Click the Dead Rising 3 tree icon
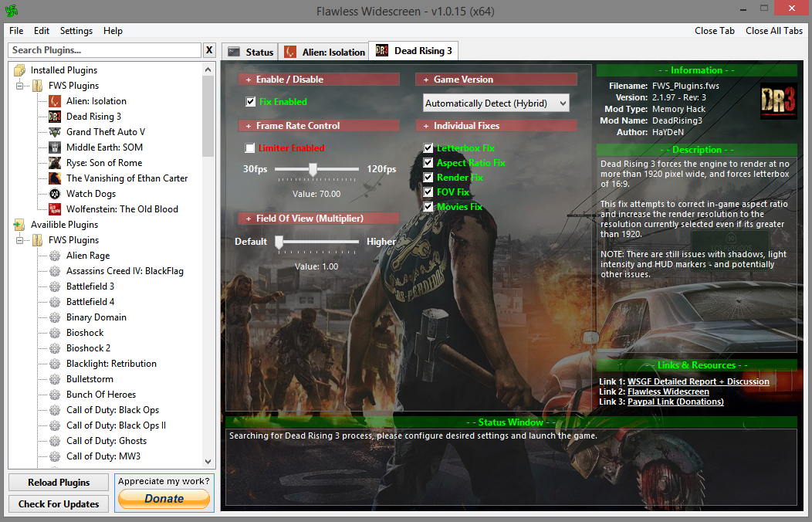This screenshot has width=812, height=522. tap(55, 117)
